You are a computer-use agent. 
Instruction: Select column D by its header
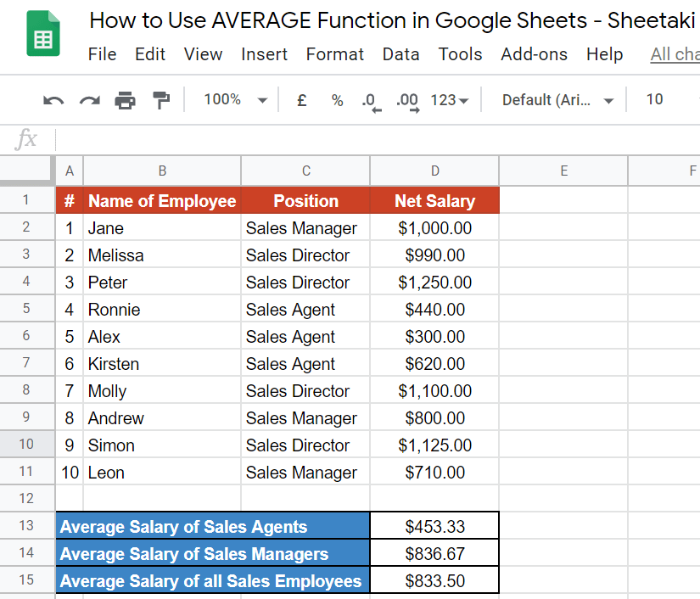pyautogui.click(x=434, y=171)
